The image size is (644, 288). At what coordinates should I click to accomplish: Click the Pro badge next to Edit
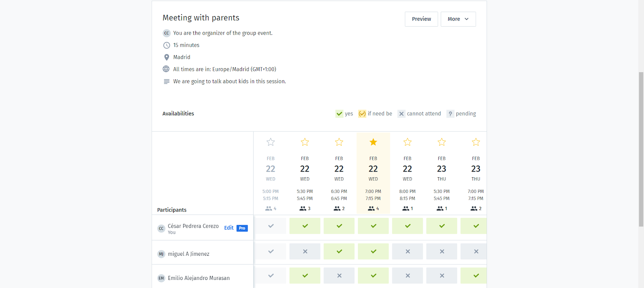point(242,228)
